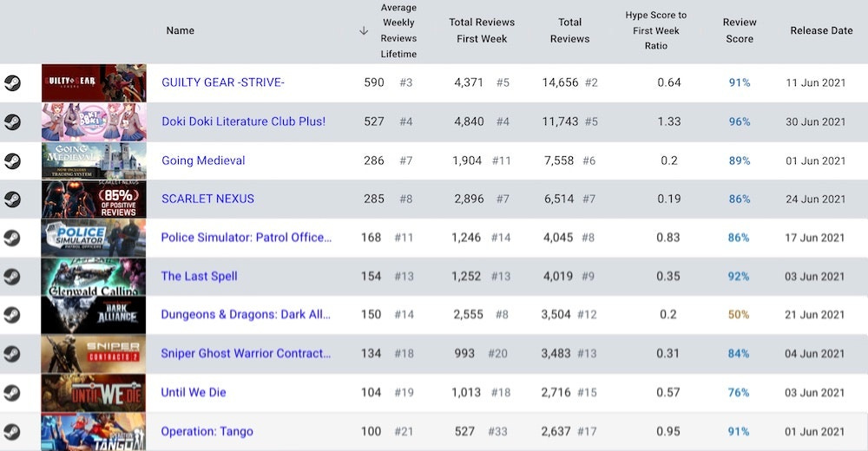Viewport: 868px width, 451px height.
Task: Open Operation: Tango game thumbnail
Action: 94,432
